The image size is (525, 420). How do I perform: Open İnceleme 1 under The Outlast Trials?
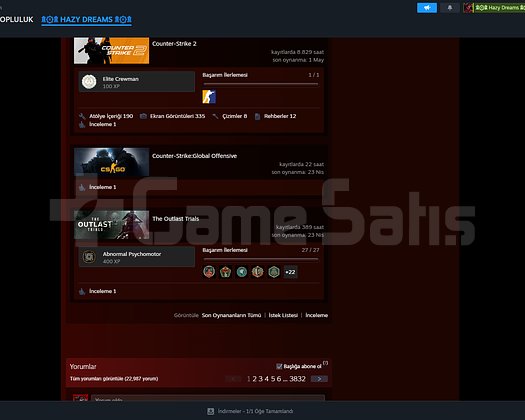[x=102, y=291]
